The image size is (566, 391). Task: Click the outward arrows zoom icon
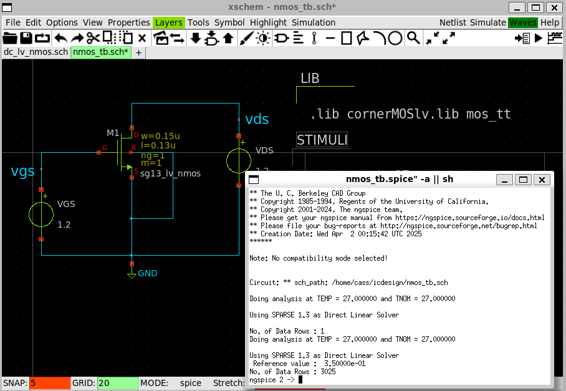coord(449,38)
